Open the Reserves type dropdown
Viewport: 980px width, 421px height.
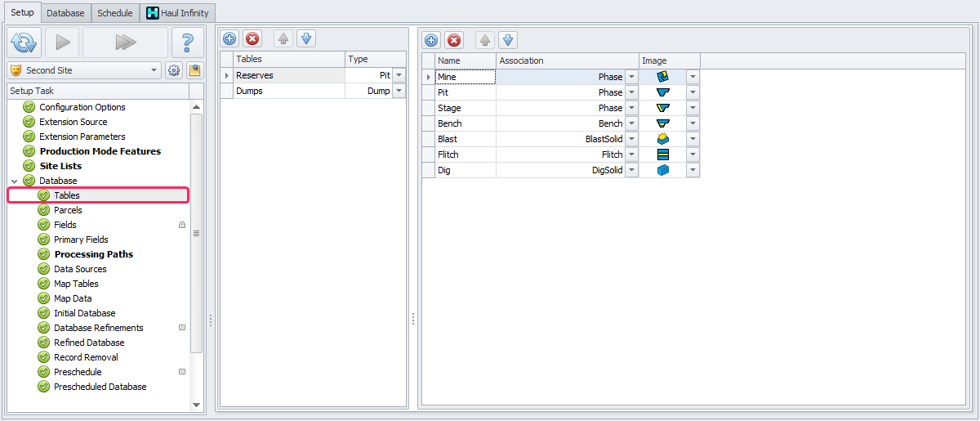tap(399, 75)
